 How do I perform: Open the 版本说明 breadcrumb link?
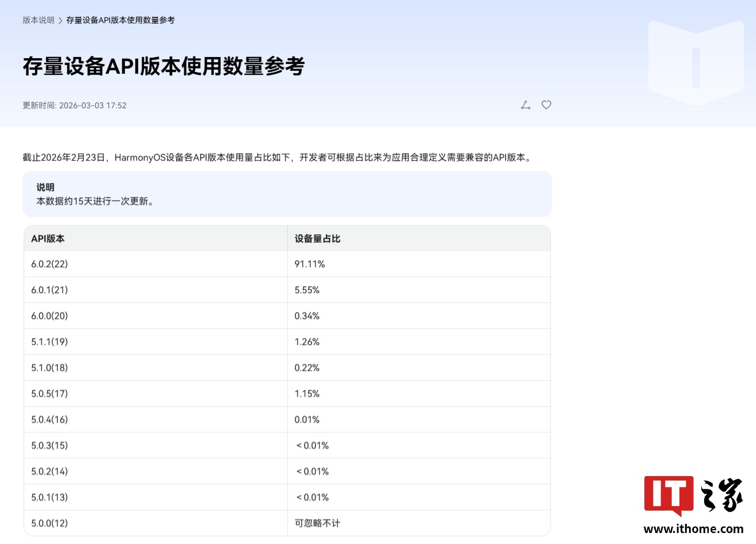pyautogui.click(x=39, y=20)
